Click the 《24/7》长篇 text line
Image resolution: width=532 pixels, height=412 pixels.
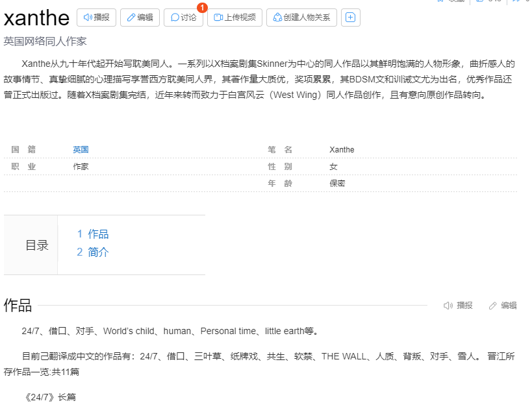pyautogui.click(x=49, y=397)
